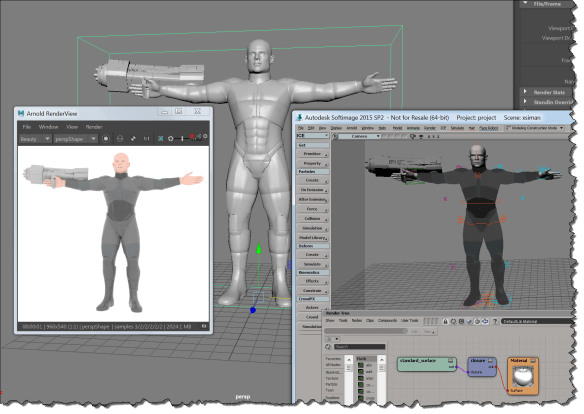The width and height of the screenshot is (584, 414).
Task: Click the 'atan' math node icon in list
Action: click(361, 378)
